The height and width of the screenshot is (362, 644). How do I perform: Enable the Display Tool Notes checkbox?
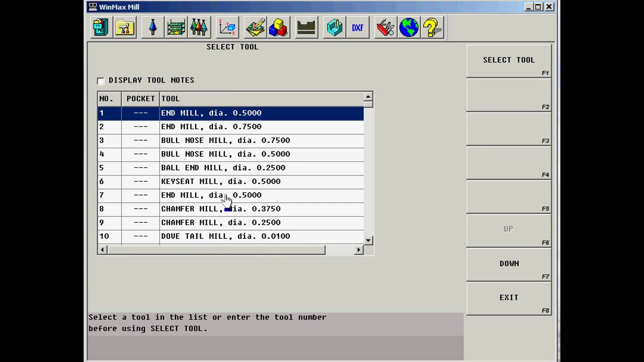101,80
